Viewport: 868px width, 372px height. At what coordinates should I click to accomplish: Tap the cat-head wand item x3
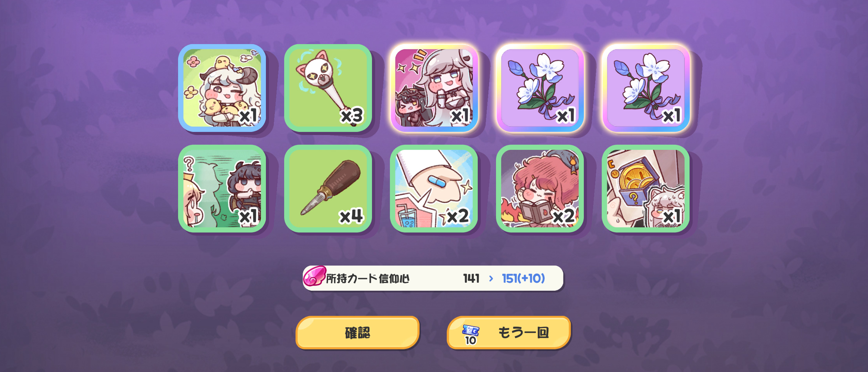pos(328,88)
